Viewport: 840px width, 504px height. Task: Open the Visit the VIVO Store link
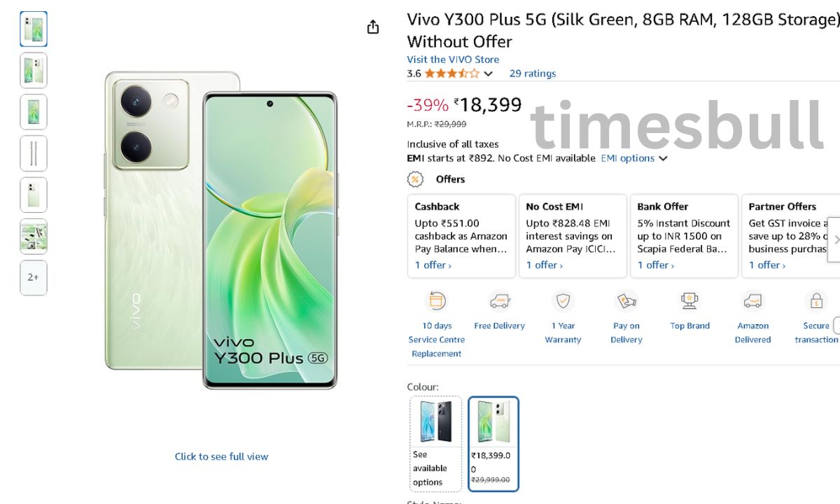[x=453, y=59]
